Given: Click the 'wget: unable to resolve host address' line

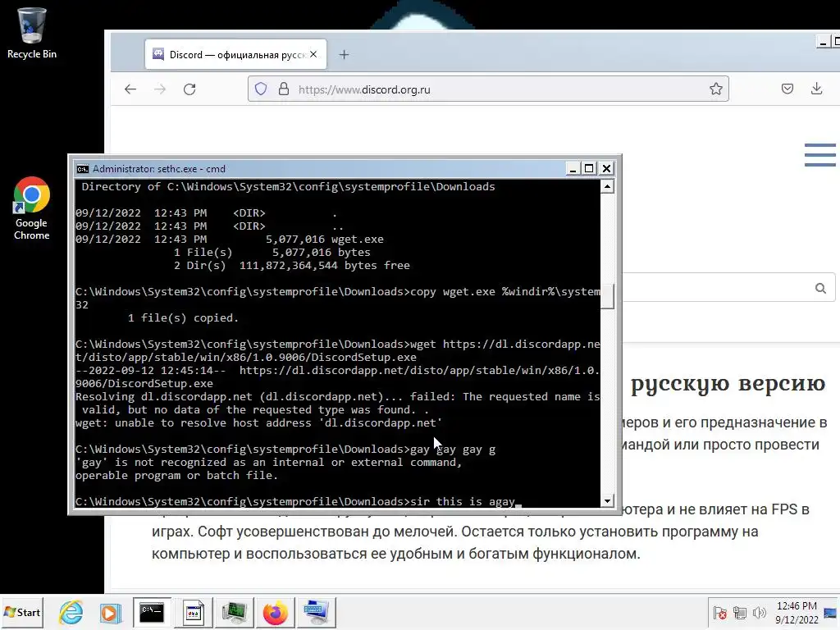Looking at the screenshot, I should point(258,422).
